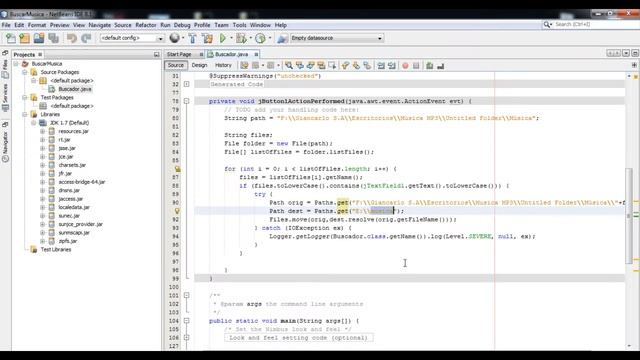Open the Empty datasource dropdown
Screen dimensions: 640x360
[x=337, y=38]
